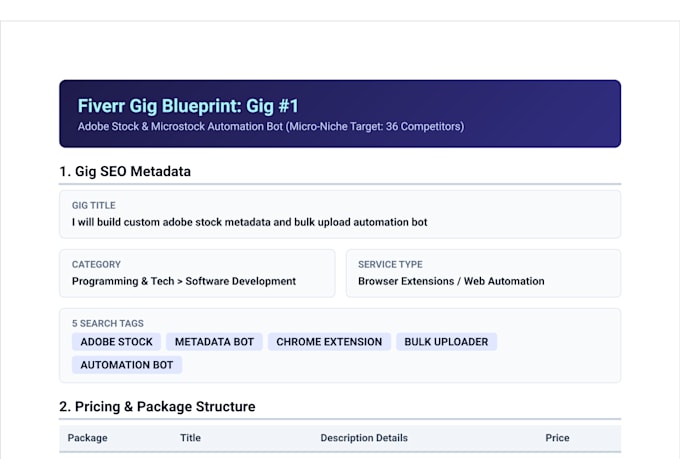Select the BULK UPLOADER tag
This screenshot has height=459, width=680.
click(x=446, y=341)
